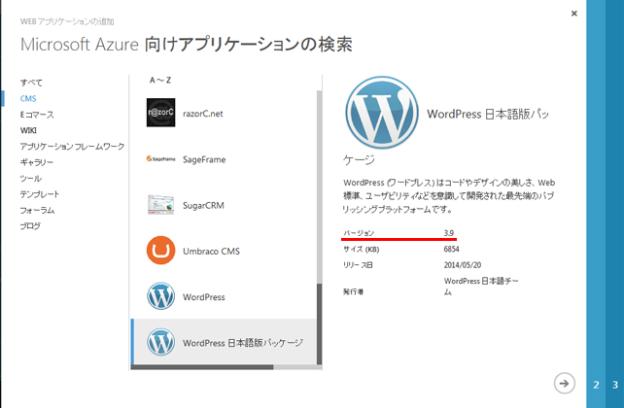Select the ギャラリー category
The height and width of the screenshot is (408, 624).
[x=37, y=162]
